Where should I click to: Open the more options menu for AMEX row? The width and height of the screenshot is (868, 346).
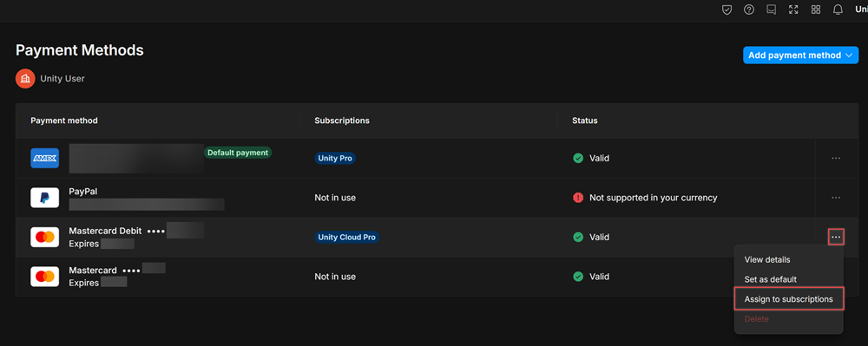point(836,158)
